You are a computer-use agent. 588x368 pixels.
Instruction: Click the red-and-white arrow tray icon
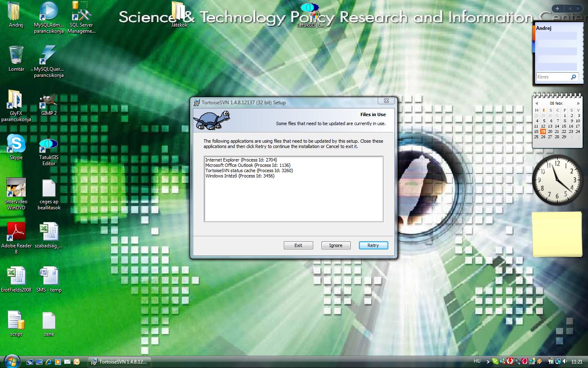point(510,361)
